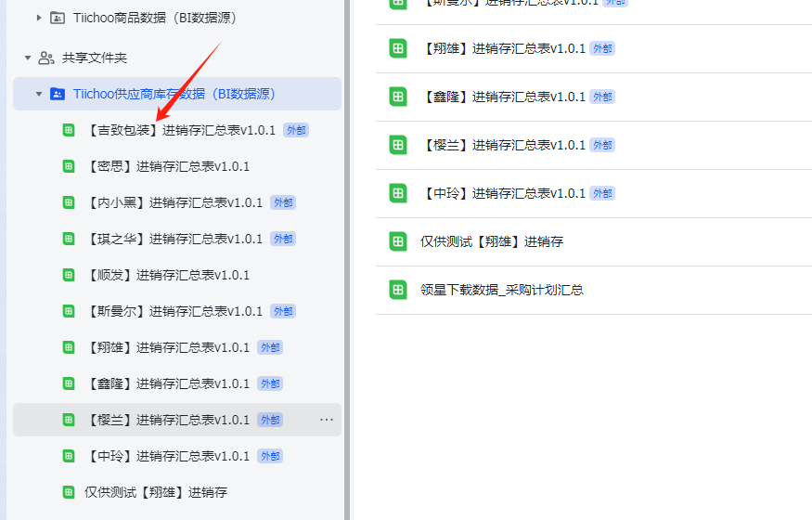Click sheet icon of 【鑫隆】 in sidebar
Image resolution: width=812 pixels, height=520 pixels.
pyautogui.click(x=69, y=383)
